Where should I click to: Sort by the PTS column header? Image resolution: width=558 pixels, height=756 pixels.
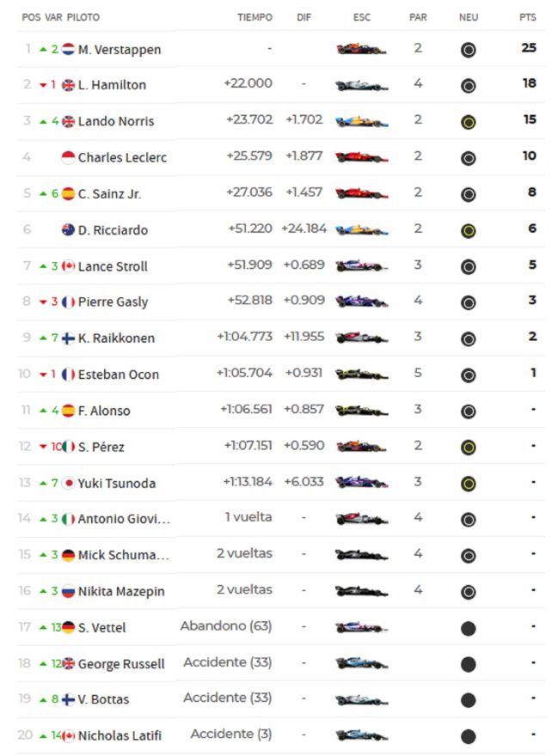[x=527, y=17]
